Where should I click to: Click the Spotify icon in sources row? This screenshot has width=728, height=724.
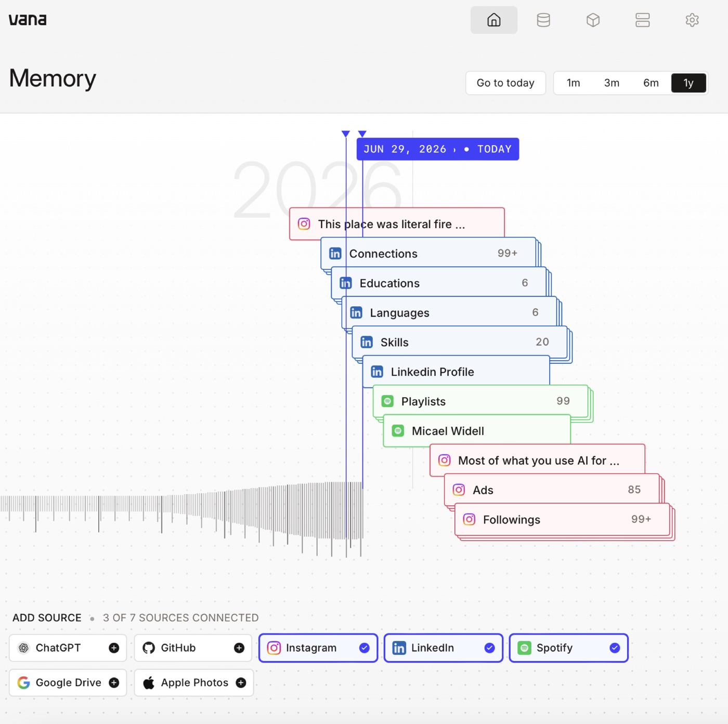(x=525, y=648)
